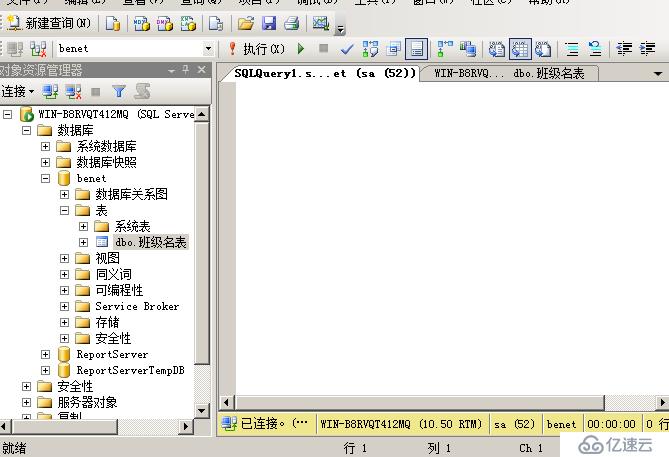Viewport: 669px width, 457px height.
Task: Expand the 系统数据库 folder
Action: point(45,146)
